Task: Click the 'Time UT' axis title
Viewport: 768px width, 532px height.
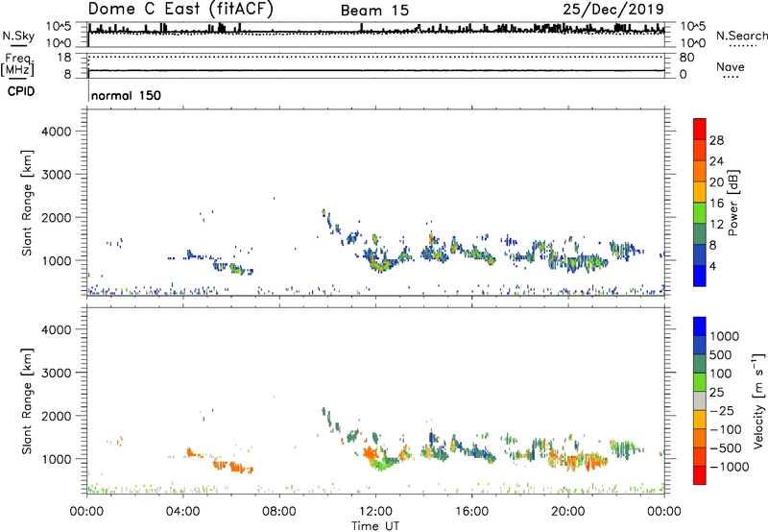Action: tap(375, 526)
